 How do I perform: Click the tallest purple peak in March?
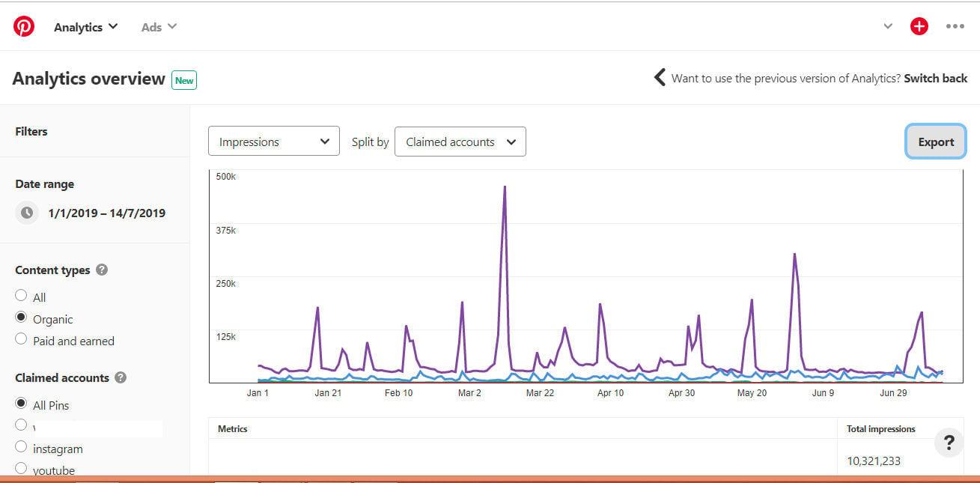click(x=505, y=187)
